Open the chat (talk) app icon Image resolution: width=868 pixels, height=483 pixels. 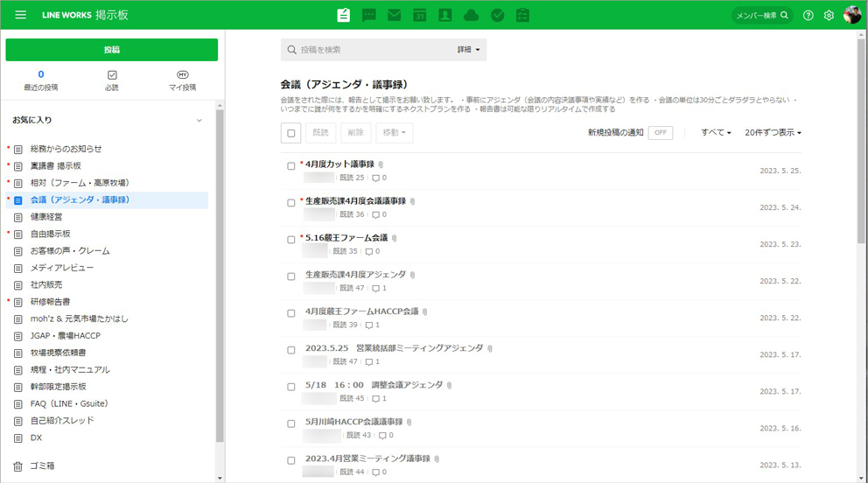coord(369,15)
